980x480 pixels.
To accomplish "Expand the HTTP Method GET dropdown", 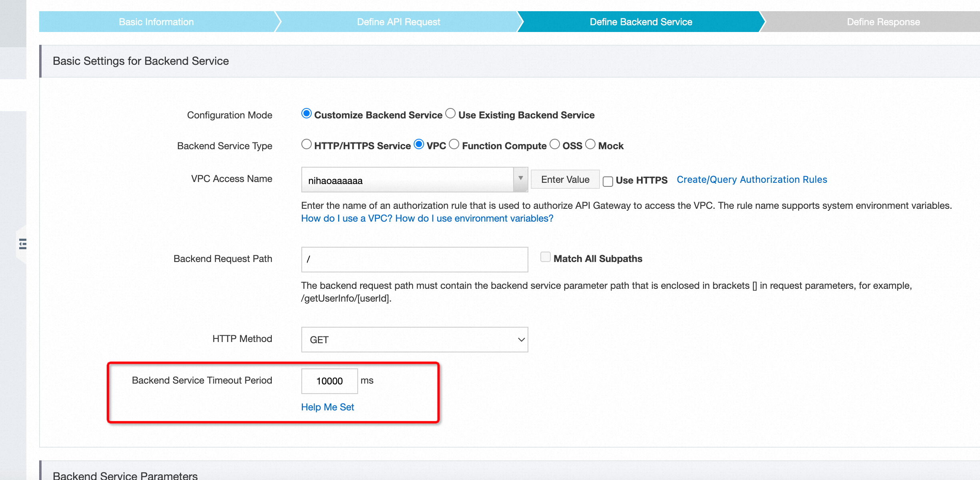I will (x=414, y=340).
